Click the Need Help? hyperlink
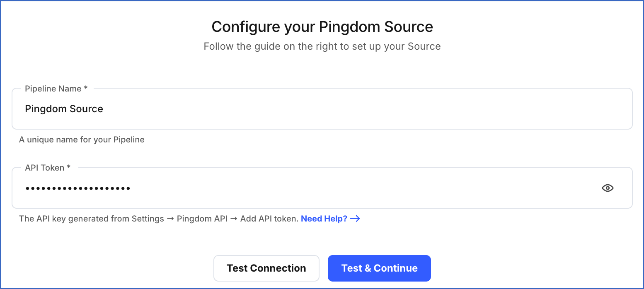This screenshot has height=289, width=644. (x=324, y=218)
